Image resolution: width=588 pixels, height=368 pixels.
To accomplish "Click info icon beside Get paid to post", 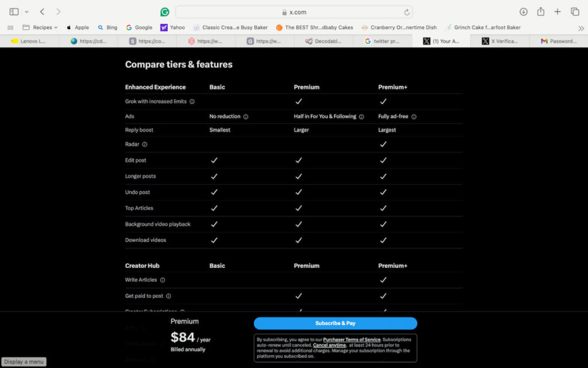I will pos(168,296).
